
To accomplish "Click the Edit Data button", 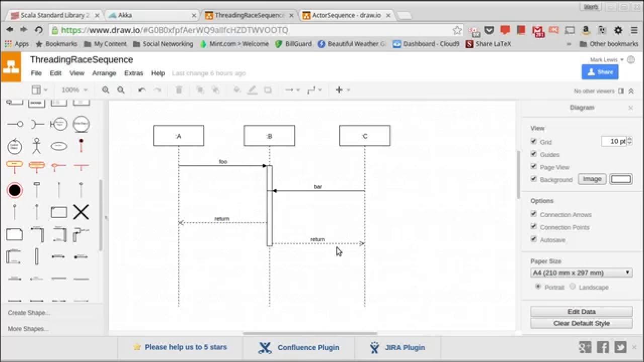I will [x=581, y=311].
